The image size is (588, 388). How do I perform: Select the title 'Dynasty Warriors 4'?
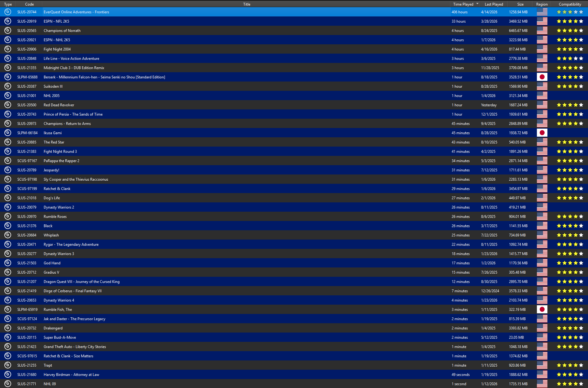59,300
